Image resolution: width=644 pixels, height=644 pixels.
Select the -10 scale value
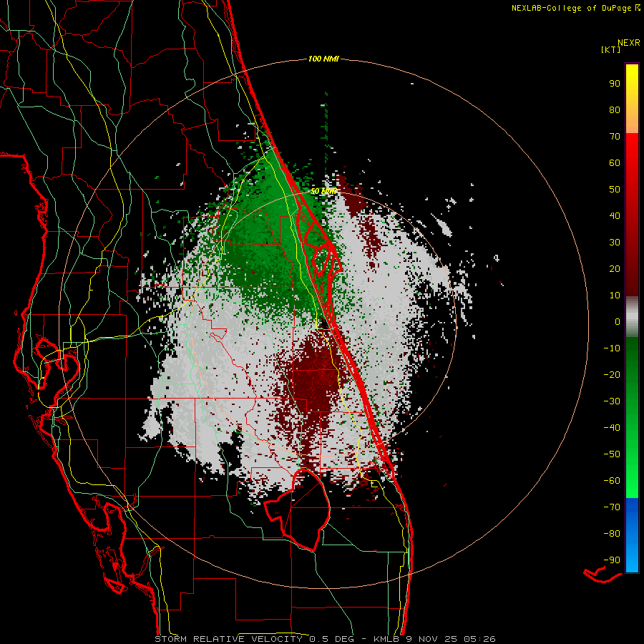point(612,348)
